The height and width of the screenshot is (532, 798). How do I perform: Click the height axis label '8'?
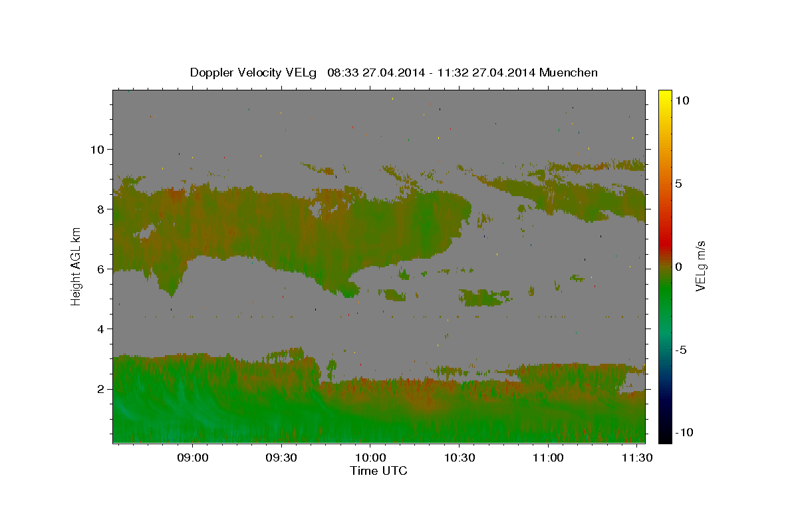coord(100,209)
